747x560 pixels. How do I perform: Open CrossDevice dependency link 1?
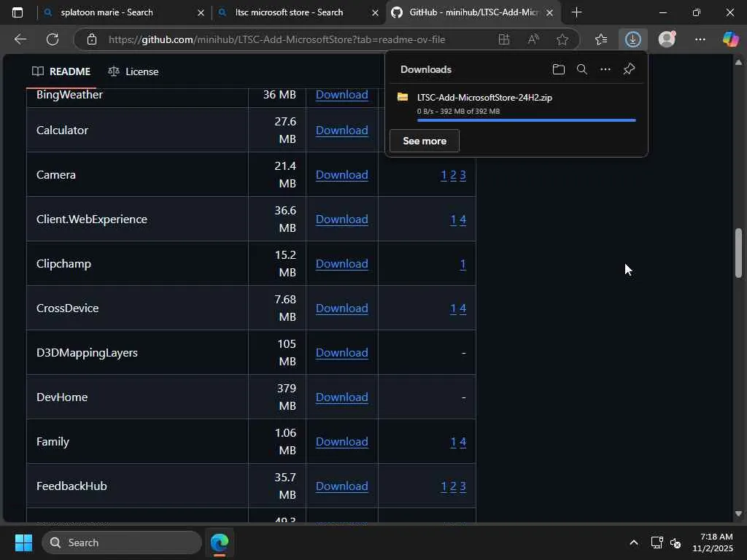point(453,308)
